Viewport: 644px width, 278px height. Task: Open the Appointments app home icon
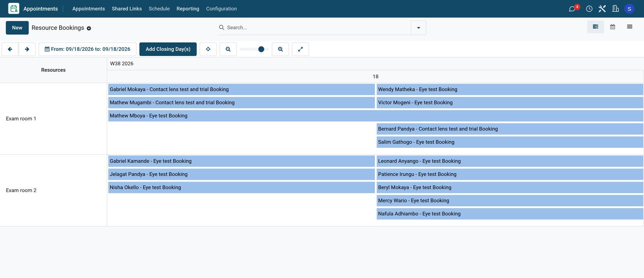click(x=14, y=8)
